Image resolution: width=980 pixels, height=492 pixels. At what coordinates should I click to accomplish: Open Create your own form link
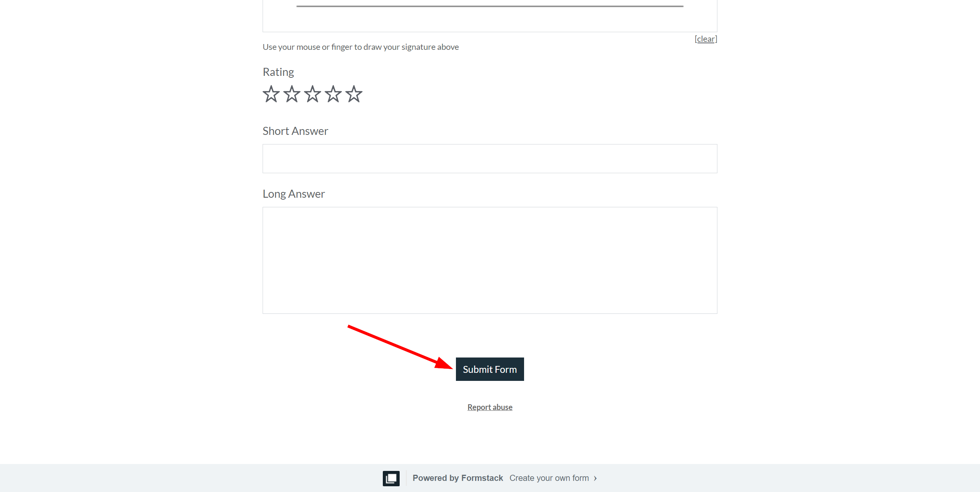[x=549, y=477]
